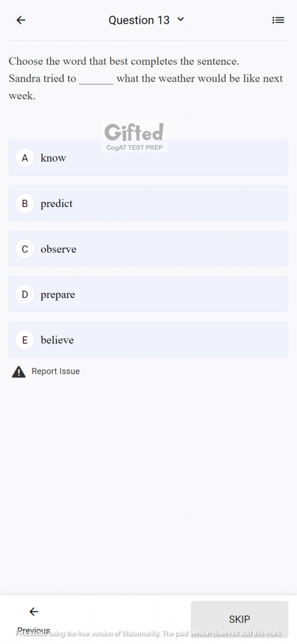Skip this question
The image size is (297, 644).
pyautogui.click(x=240, y=619)
